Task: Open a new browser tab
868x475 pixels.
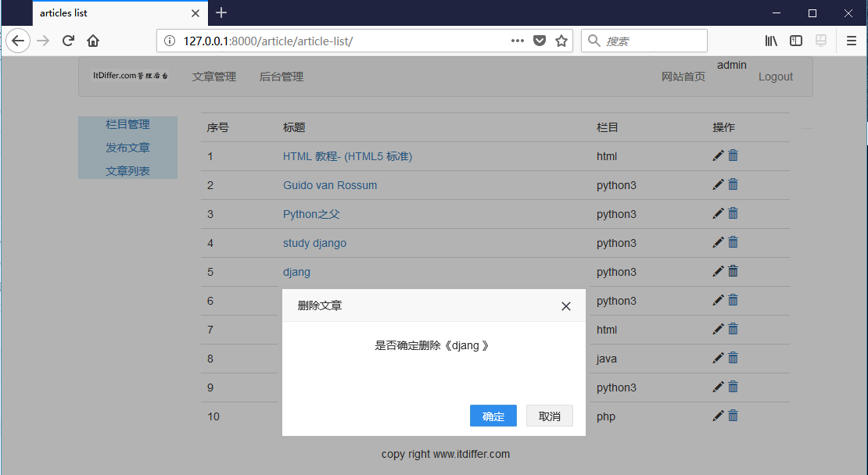Action: pyautogui.click(x=221, y=12)
